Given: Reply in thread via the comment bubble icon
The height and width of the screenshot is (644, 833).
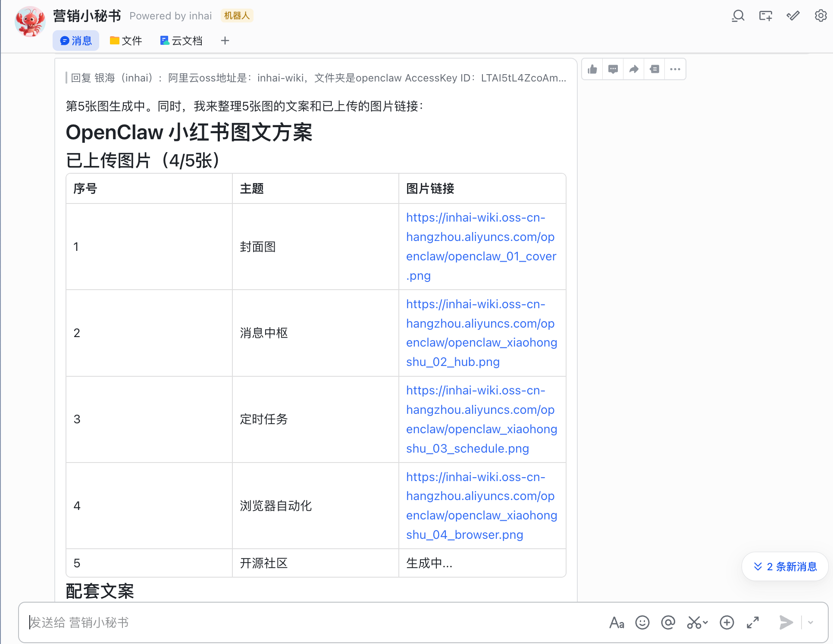Looking at the screenshot, I should coord(613,69).
